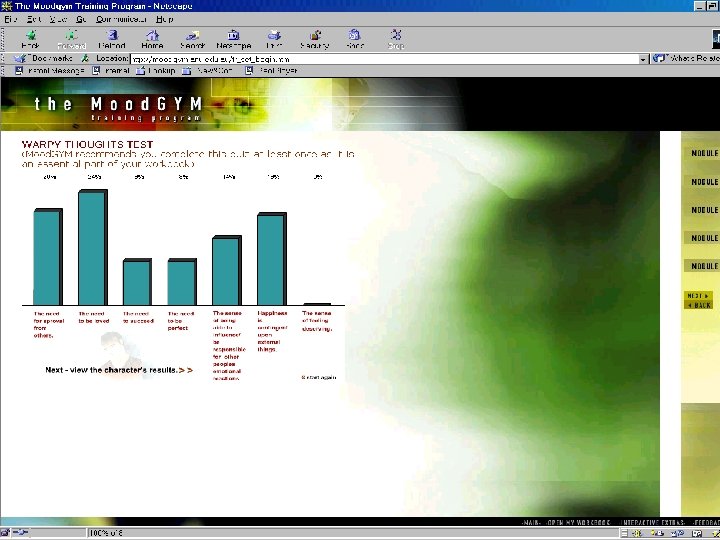Open the Edit menu

point(33,19)
